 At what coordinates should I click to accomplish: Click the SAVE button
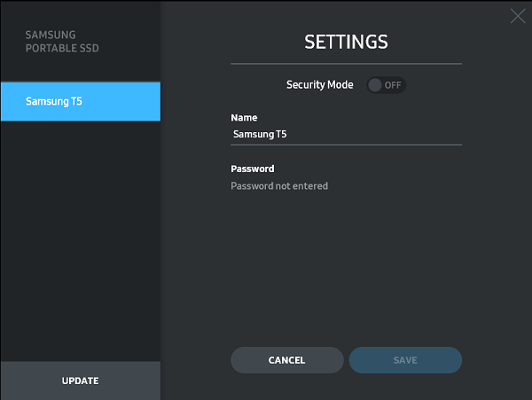coord(405,360)
